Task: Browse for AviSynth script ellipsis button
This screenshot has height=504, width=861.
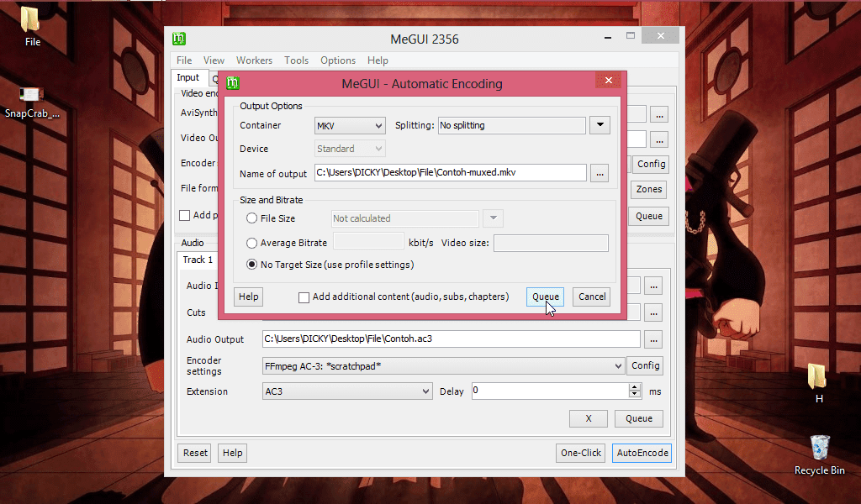Action: pos(659,115)
